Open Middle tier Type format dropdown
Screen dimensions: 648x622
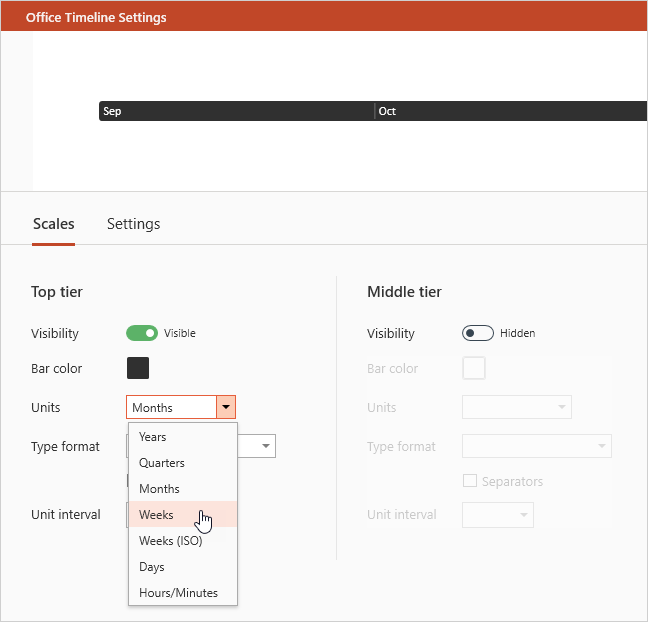point(602,446)
